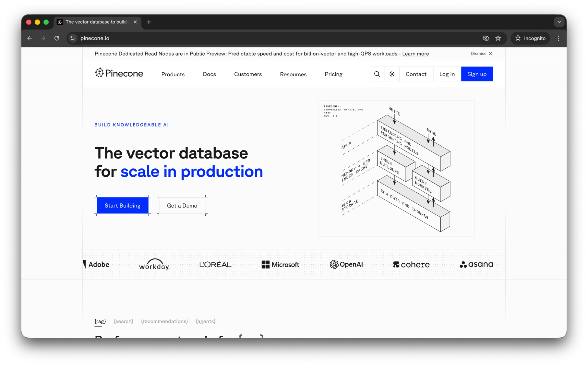Toggle the light/dark theme sun icon
Viewport: 588px width, 366px height.
(392, 74)
